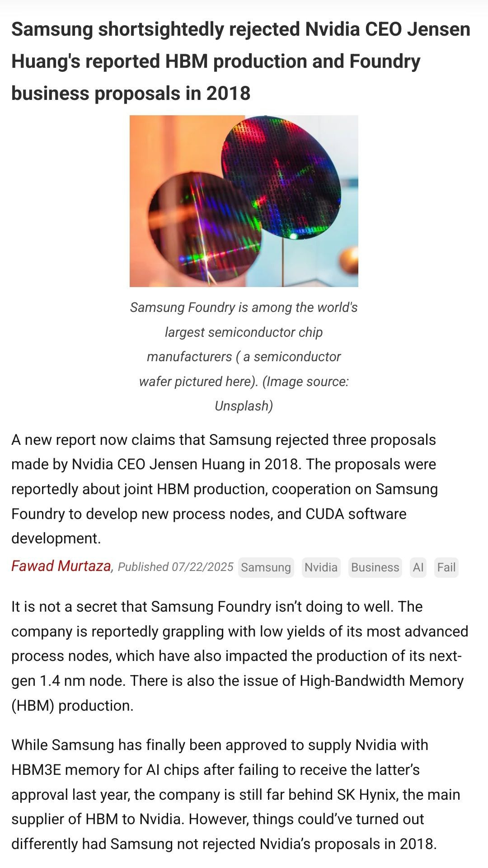Click the Fail tag

click(x=446, y=567)
